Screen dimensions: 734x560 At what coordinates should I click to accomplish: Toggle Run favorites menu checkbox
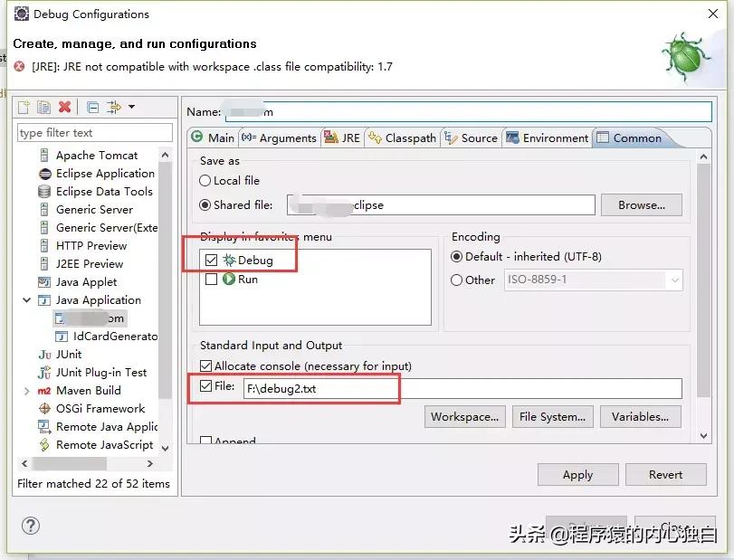pyautogui.click(x=212, y=280)
